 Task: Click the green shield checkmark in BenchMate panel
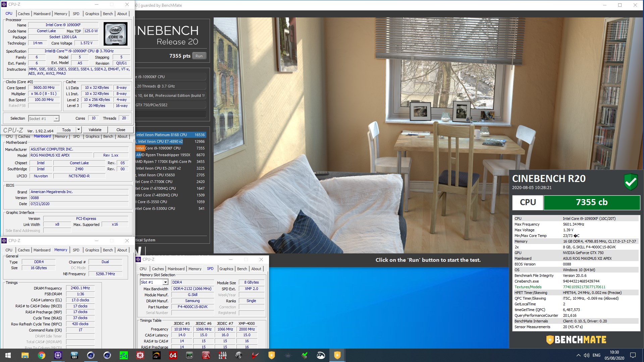[631, 182]
